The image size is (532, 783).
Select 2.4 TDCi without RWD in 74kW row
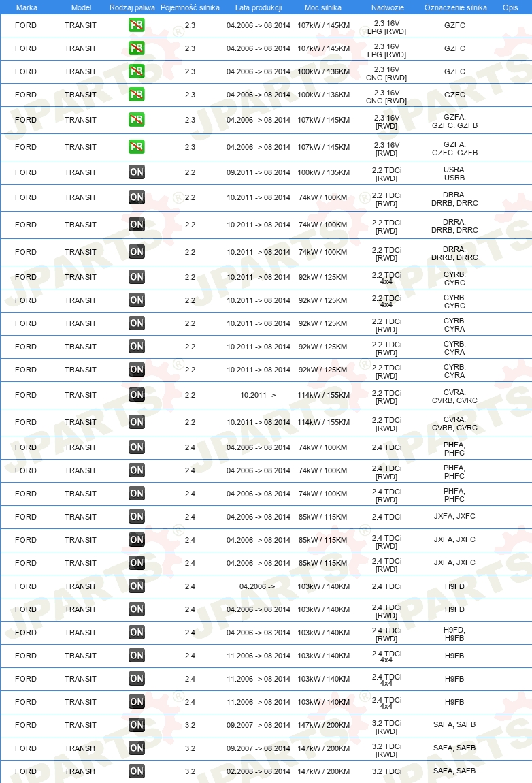pyautogui.click(x=387, y=447)
